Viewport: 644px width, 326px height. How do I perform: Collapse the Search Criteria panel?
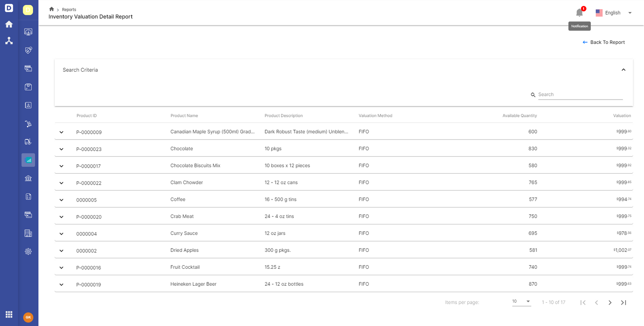click(623, 70)
